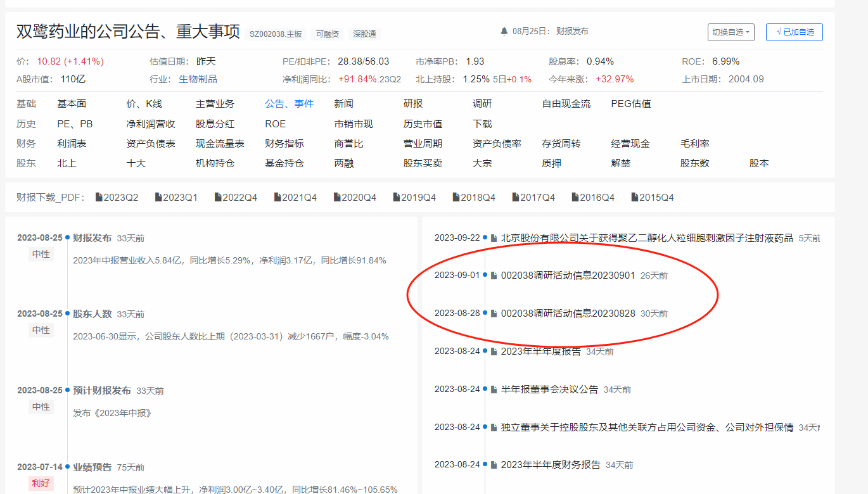View 股东数 page

695,163
